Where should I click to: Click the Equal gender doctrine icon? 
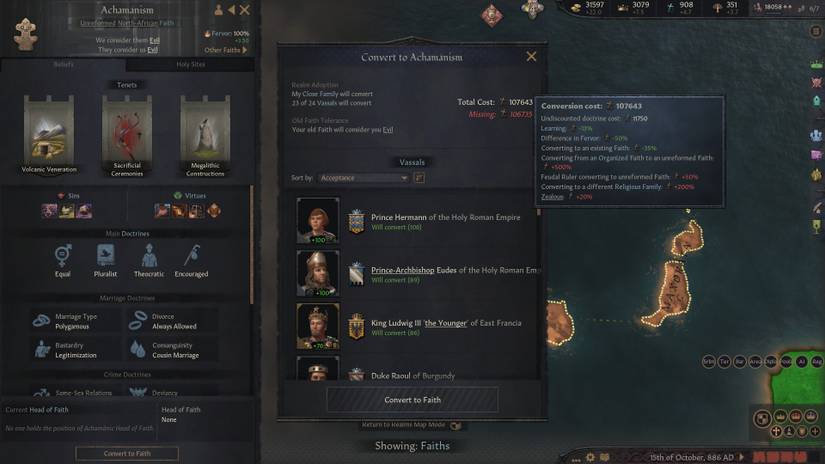point(63,255)
